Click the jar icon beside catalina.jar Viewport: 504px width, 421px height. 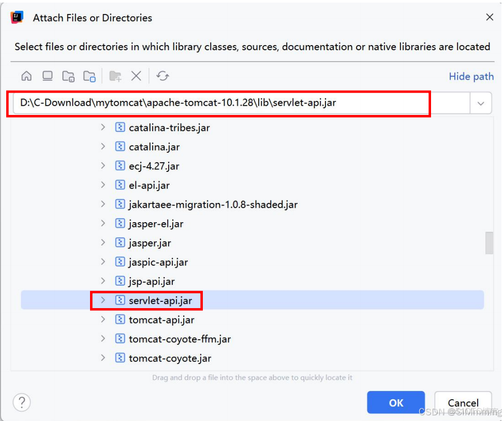pyautogui.click(x=120, y=147)
